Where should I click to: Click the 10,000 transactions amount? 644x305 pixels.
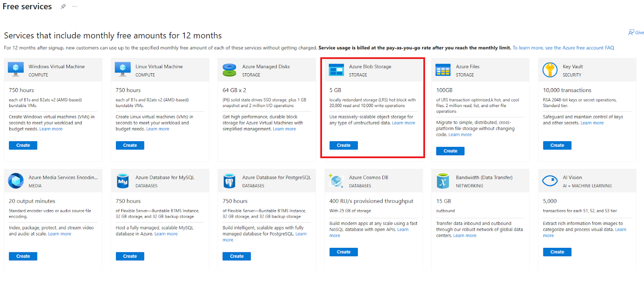(567, 90)
